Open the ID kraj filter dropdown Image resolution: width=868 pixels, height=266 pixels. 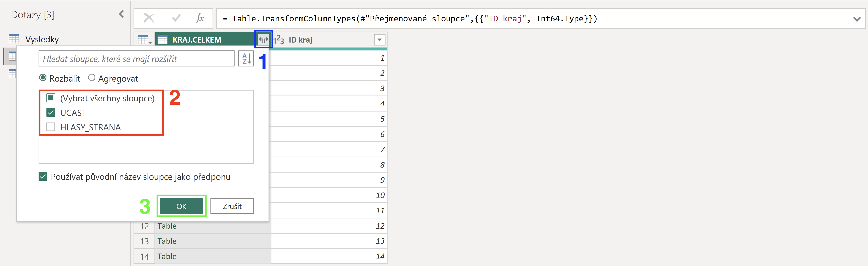(380, 40)
